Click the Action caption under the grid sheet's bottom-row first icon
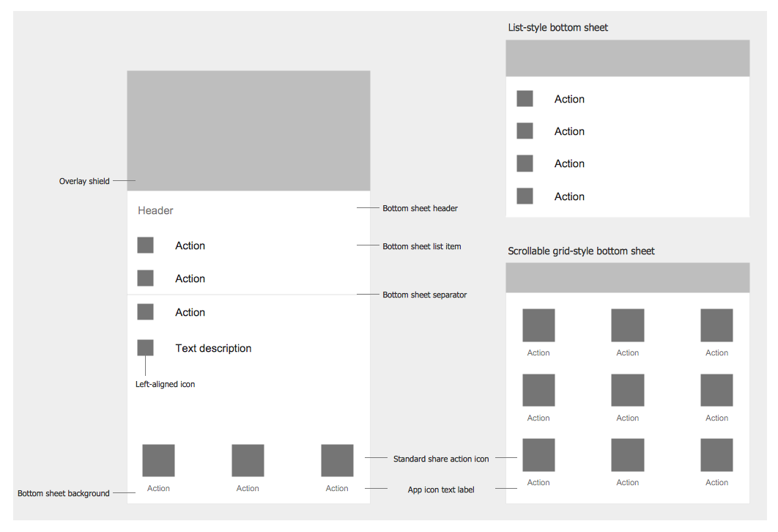Viewport: 778px width, 532px height. pos(538,482)
